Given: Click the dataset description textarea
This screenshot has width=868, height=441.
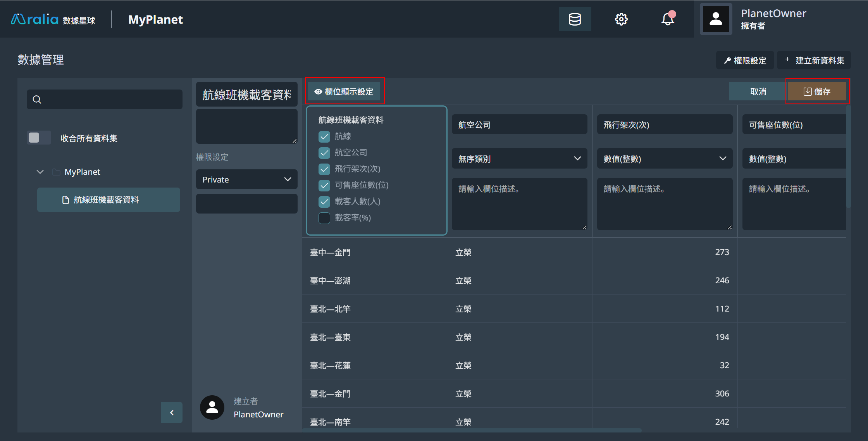Looking at the screenshot, I should pos(247,126).
